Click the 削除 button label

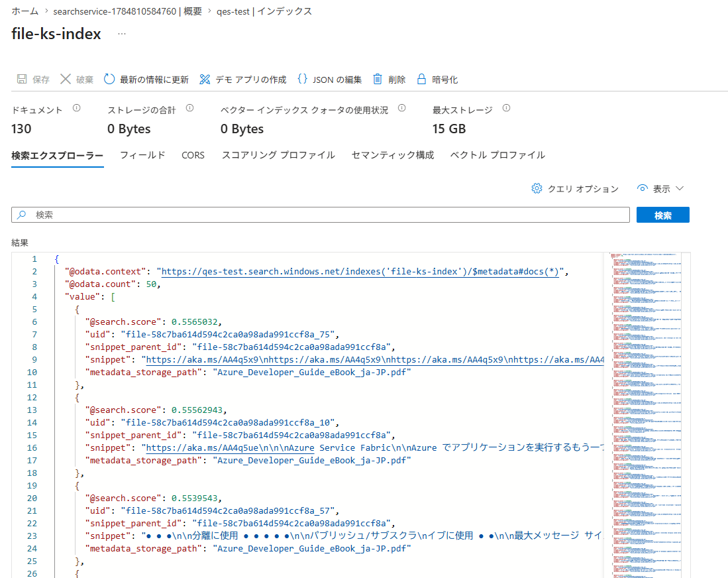(397, 80)
